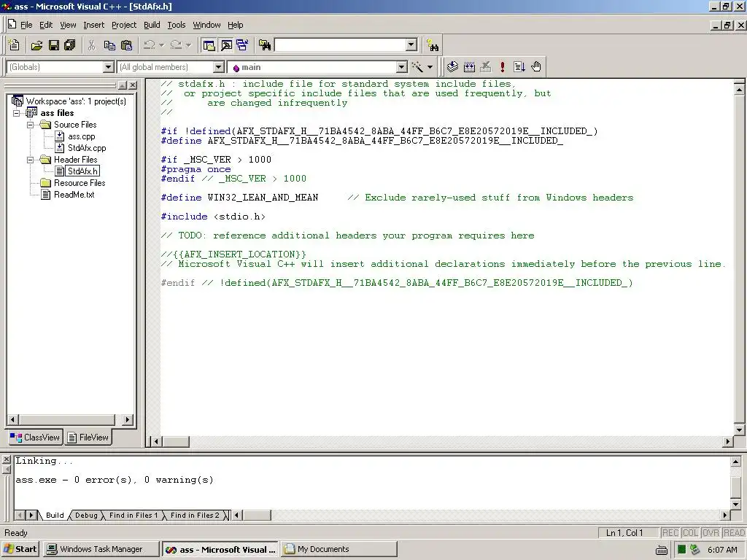Click the Copy toolbar icon
The height and width of the screenshot is (560, 747).
(109, 45)
